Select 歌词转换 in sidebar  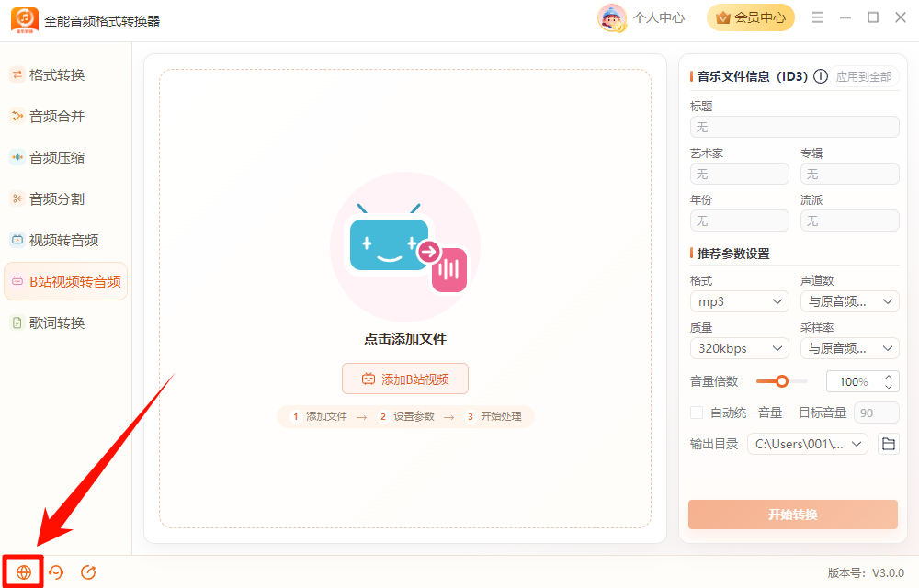coord(65,322)
